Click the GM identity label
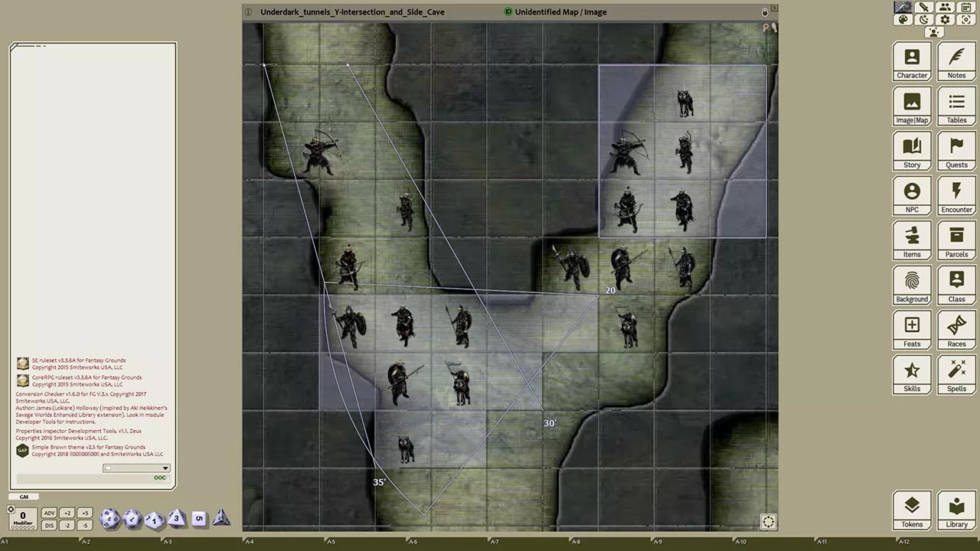Viewport: 980px width, 551px height. 24,497
